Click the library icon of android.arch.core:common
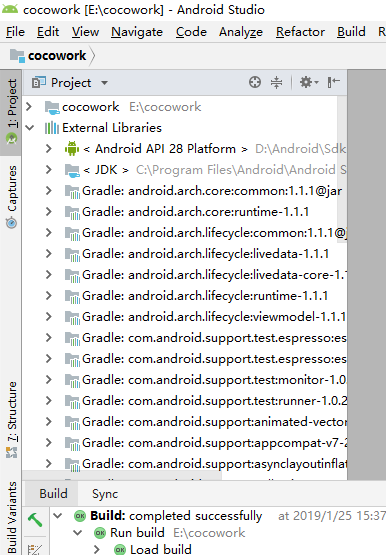Viewport: 386px width, 555px height. click(x=72, y=191)
